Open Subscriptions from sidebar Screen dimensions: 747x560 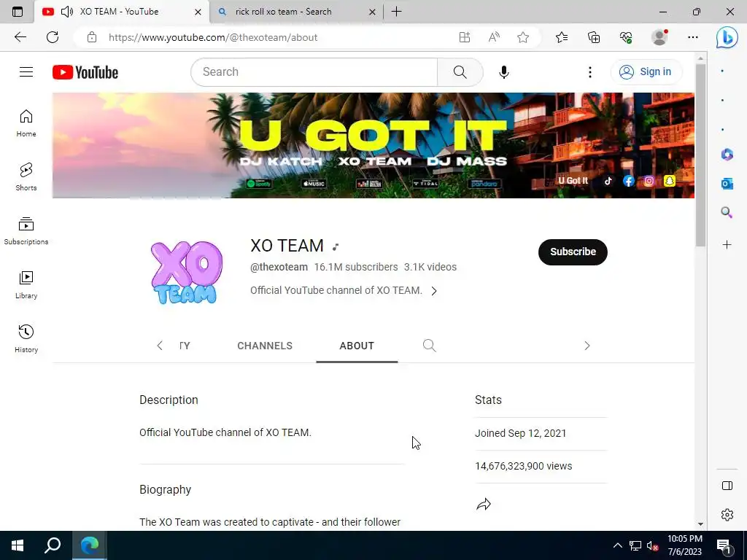click(x=26, y=231)
